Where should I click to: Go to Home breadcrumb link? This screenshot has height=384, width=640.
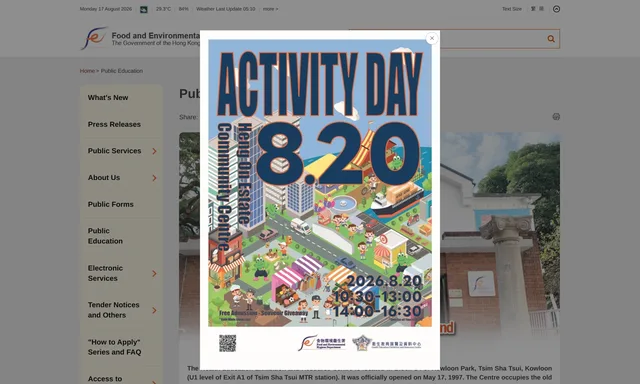87,71
